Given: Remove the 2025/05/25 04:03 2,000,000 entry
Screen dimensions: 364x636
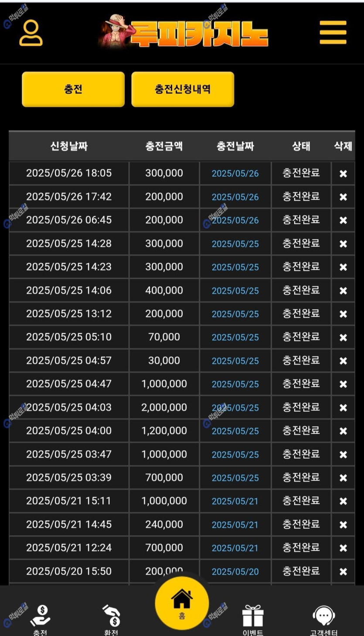Looking at the screenshot, I should point(343,408).
